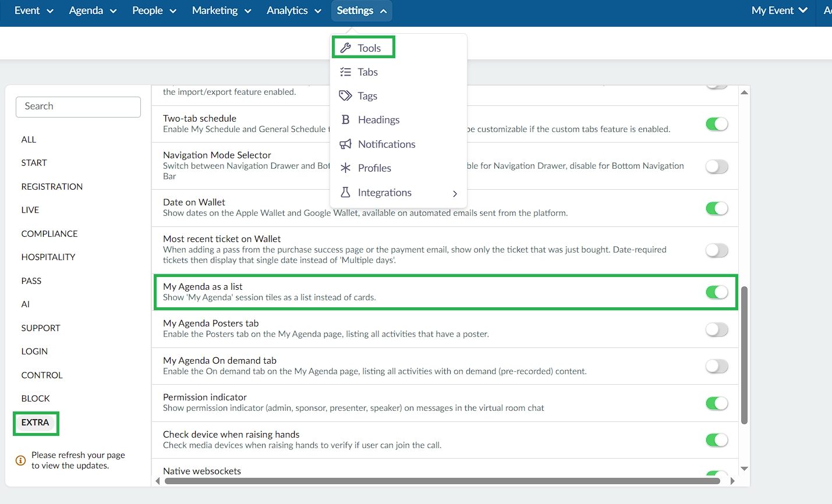Expand the Integrations submenu arrow
The height and width of the screenshot is (504, 832).
(x=455, y=193)
